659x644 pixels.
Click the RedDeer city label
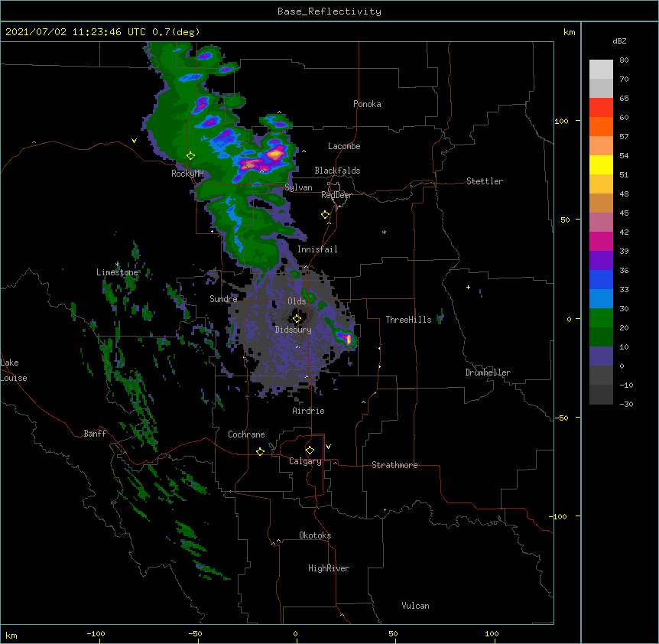336,195
